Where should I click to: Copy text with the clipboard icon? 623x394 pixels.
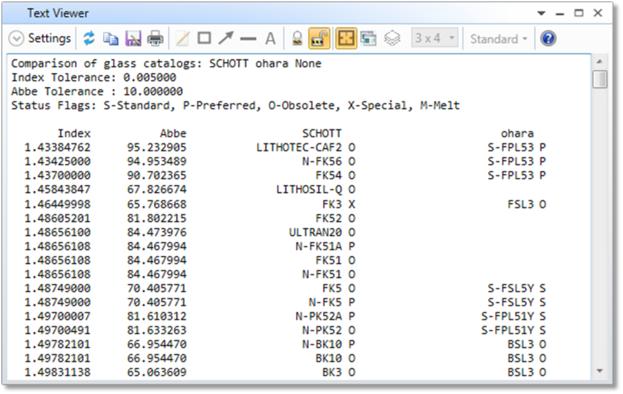coord(111,39)
